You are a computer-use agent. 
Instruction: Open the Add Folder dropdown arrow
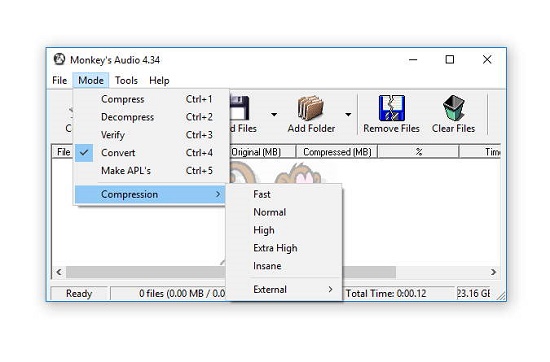348,114
